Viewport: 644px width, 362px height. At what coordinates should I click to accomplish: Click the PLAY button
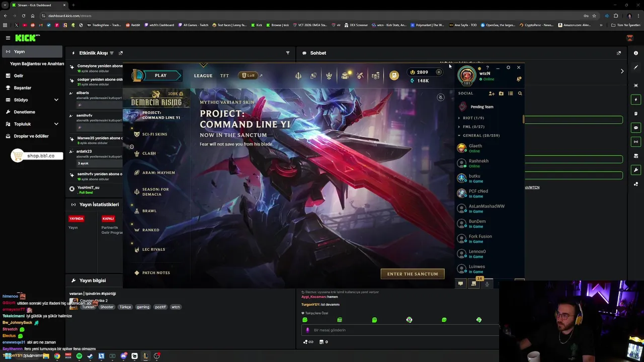160,75
